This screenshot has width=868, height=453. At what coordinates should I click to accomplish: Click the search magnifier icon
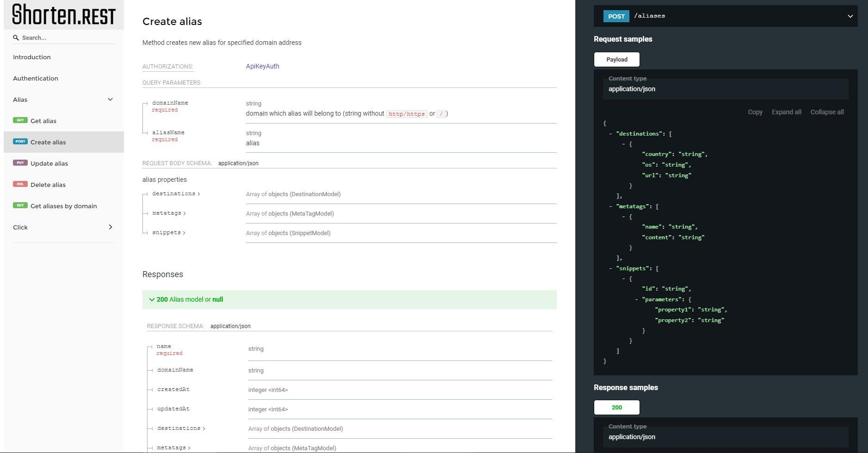tap(16, 37)
